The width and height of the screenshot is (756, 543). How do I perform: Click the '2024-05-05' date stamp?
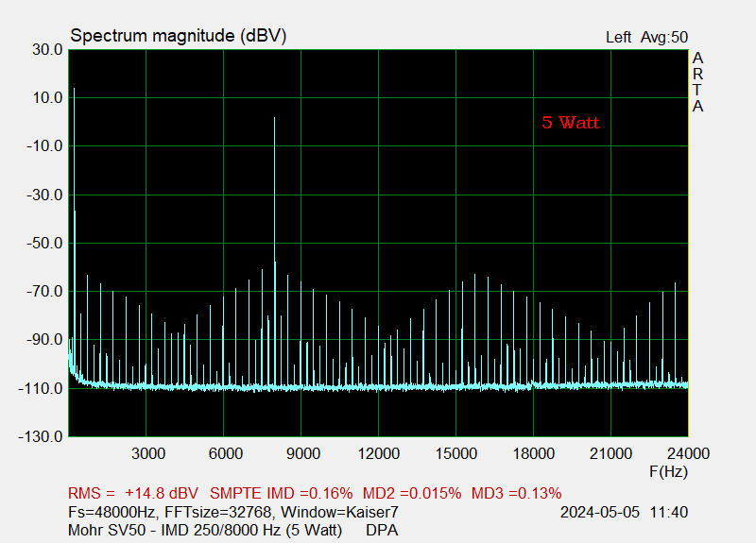pos(600,512)
